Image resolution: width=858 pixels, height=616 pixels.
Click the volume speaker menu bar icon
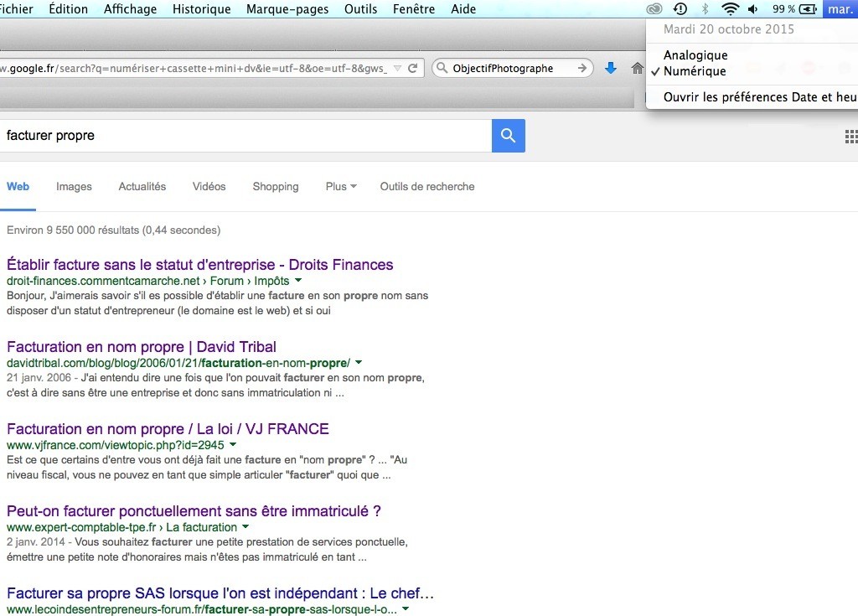coord(753,8)
